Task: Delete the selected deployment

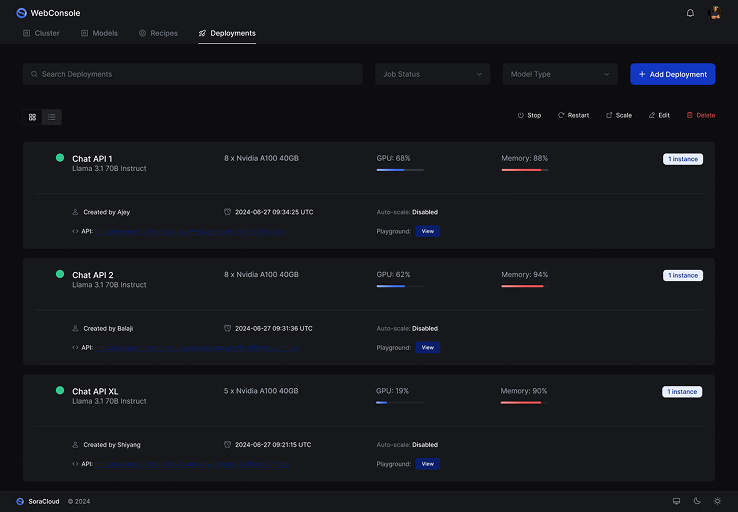Action: [701, 115]
